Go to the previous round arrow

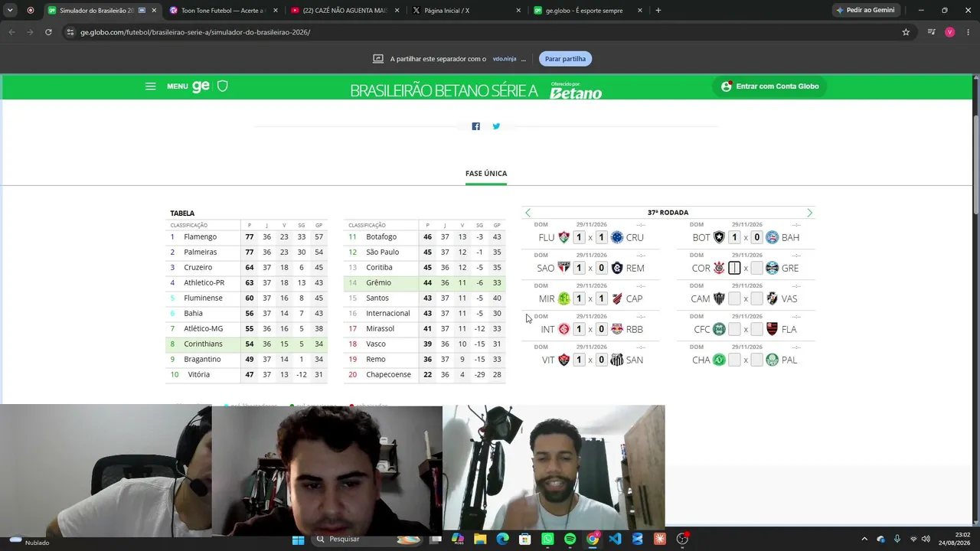pos(528,213)
